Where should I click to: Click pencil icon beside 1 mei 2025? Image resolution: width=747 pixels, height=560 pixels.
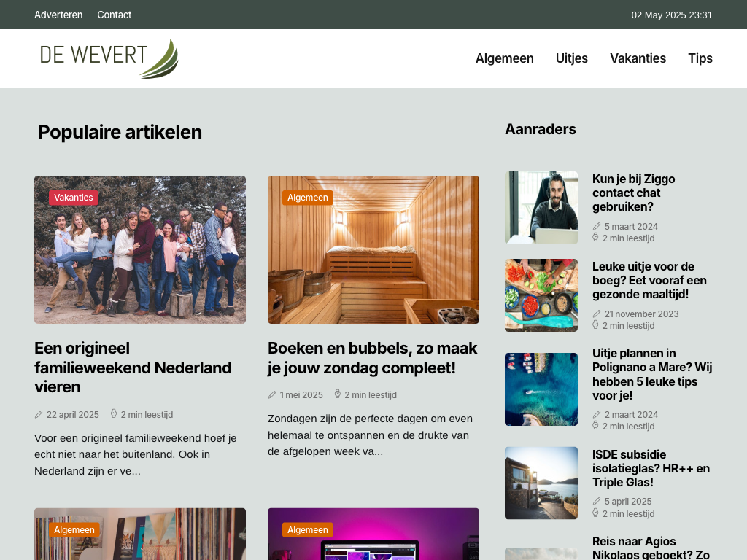coord(272,394)
